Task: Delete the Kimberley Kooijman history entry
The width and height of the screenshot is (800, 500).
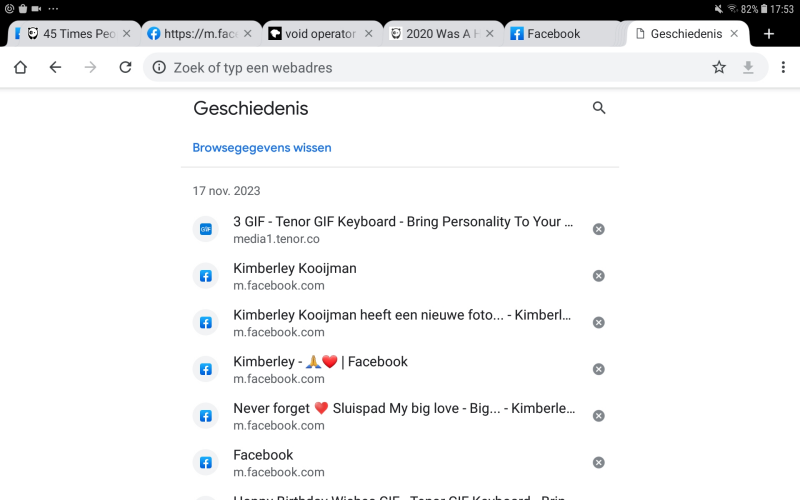Action: tap(598, 276)
